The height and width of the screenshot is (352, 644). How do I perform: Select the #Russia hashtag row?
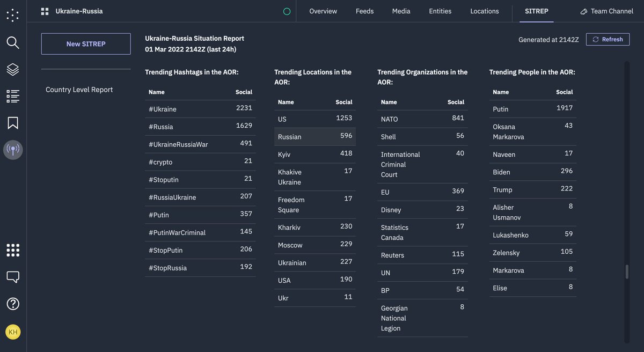click(x=200, y=127)
